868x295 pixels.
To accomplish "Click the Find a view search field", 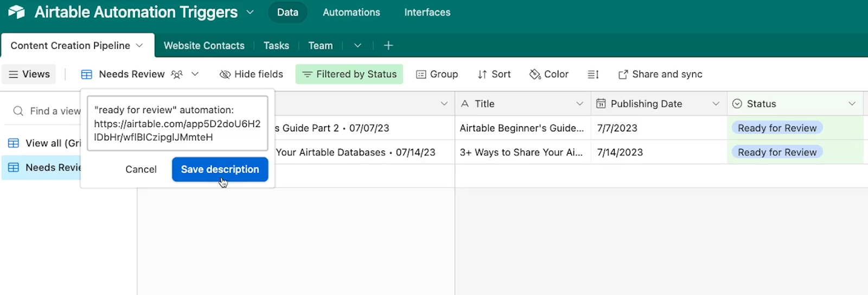I will pos(47,111).
